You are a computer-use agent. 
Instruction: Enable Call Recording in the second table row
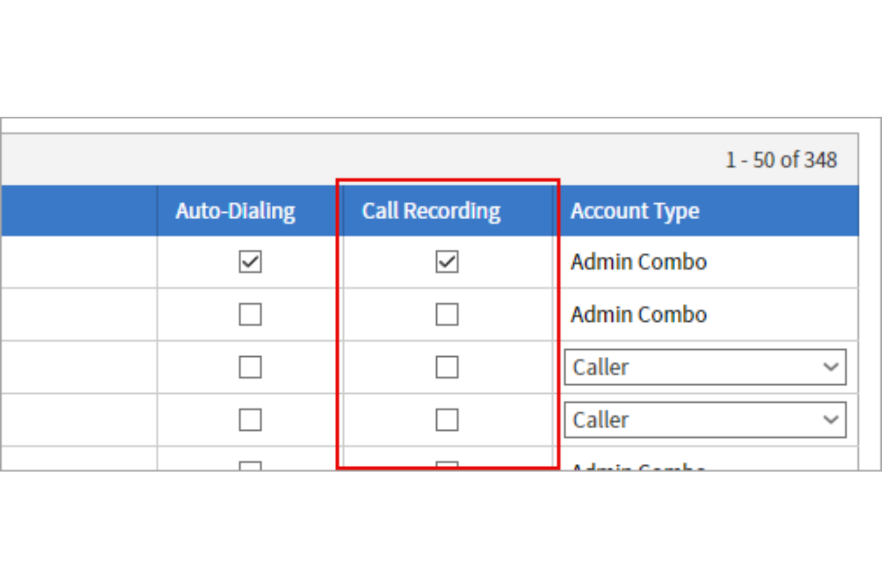tap(447, 314)
